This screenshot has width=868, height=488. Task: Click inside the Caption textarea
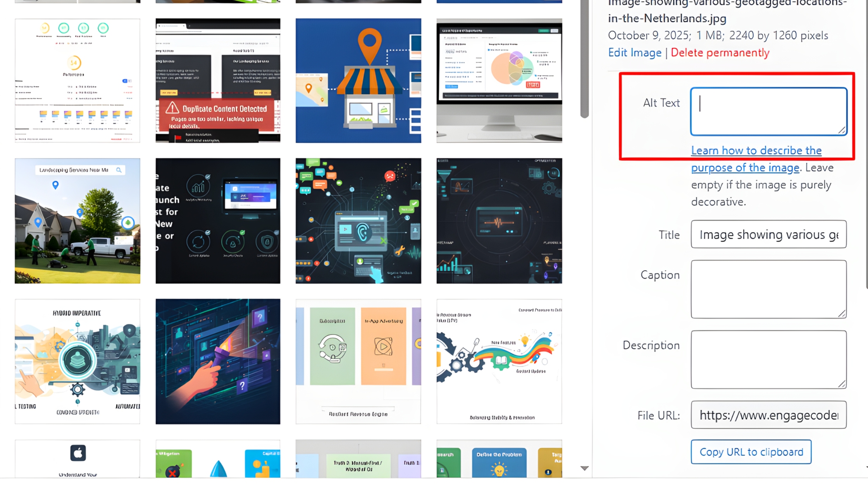pyautogui.click(x=768, y=289)
